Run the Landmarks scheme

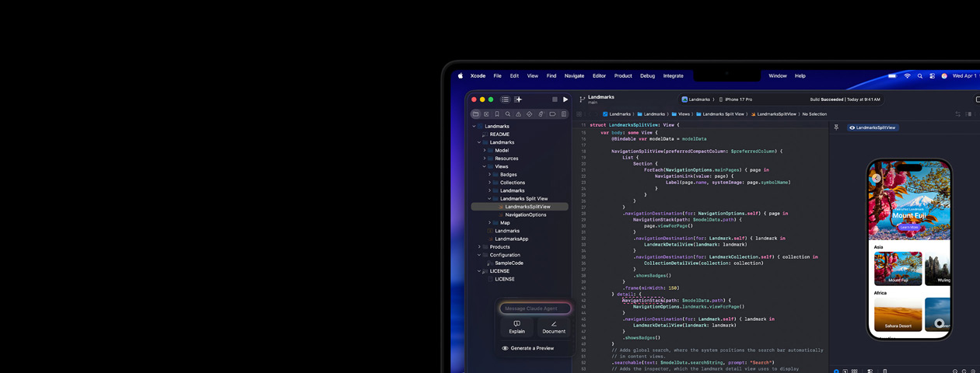click(x=565, y=99)
